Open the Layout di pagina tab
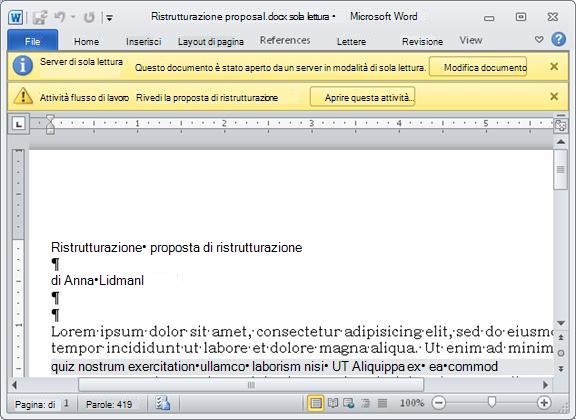The width and height of the screenshot is (576, 420). (210, 42)
